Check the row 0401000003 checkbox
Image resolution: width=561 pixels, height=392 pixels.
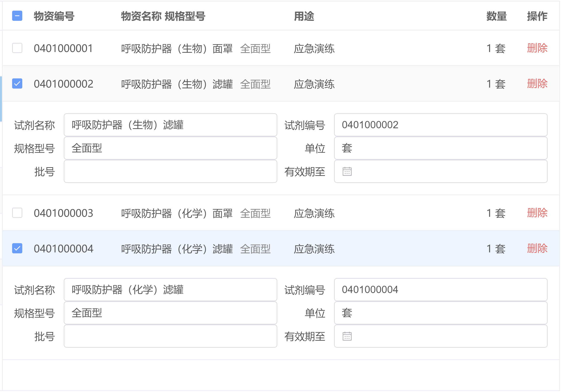coord(17,213)
